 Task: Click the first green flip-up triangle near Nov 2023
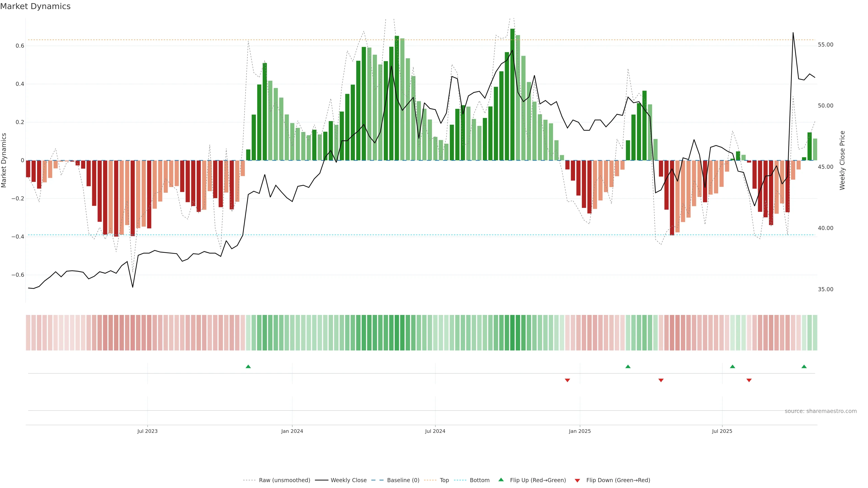(x=248, y=366)
